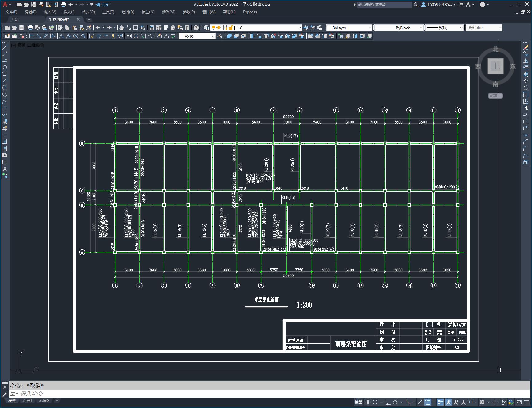This screenshot has height=408, width=532.
Task: Add a new layout with plus button
Action: (x=57, y=401)
